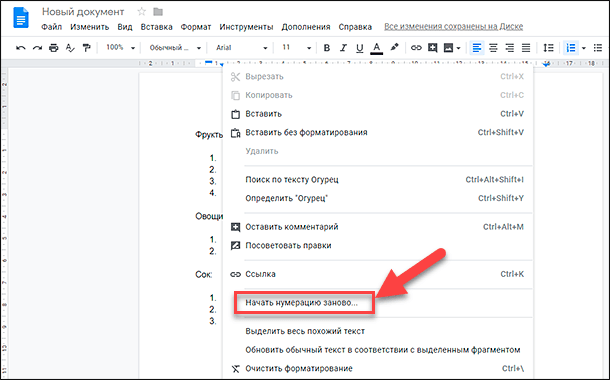Click Все изменения сохранены на Диске link
The image size is (610, 380).
pyautogui.click(x=453, y=26)
